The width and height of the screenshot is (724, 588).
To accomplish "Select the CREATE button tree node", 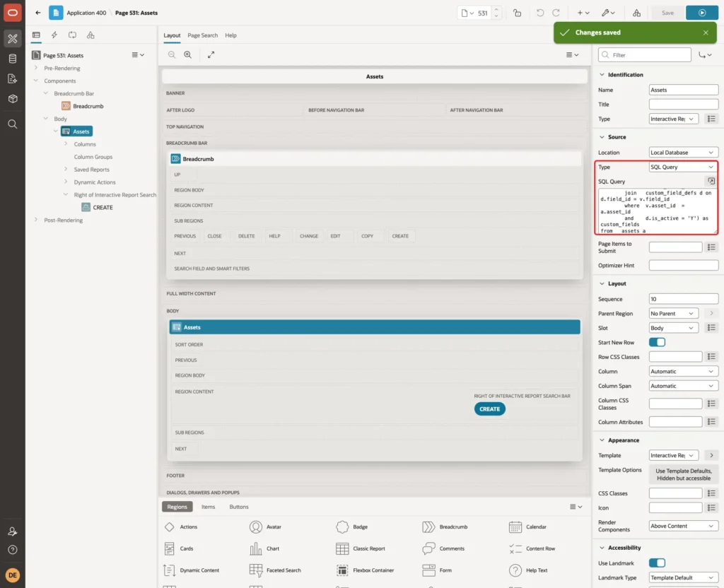I will 103,207.
